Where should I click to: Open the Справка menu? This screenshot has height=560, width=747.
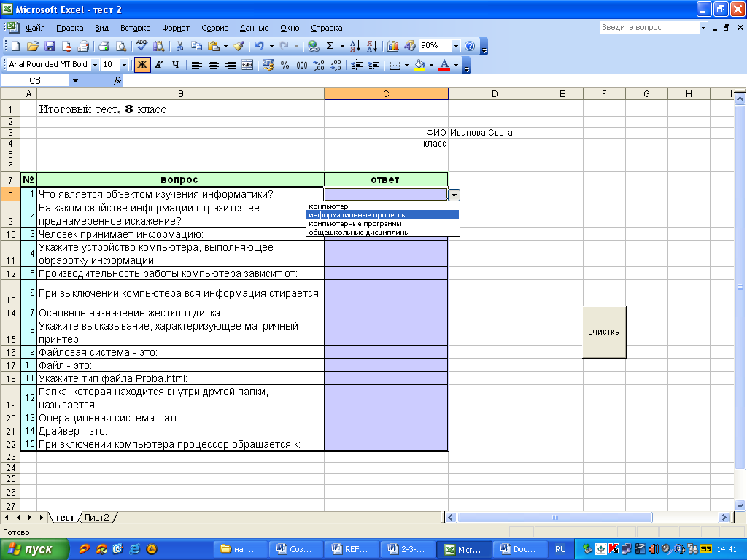point(326,28)
